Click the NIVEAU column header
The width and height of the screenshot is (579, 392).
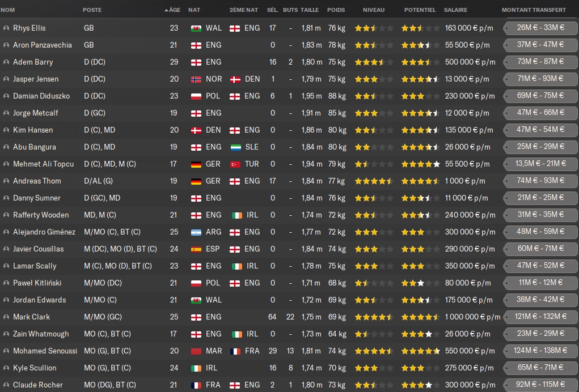click(373, 10)
